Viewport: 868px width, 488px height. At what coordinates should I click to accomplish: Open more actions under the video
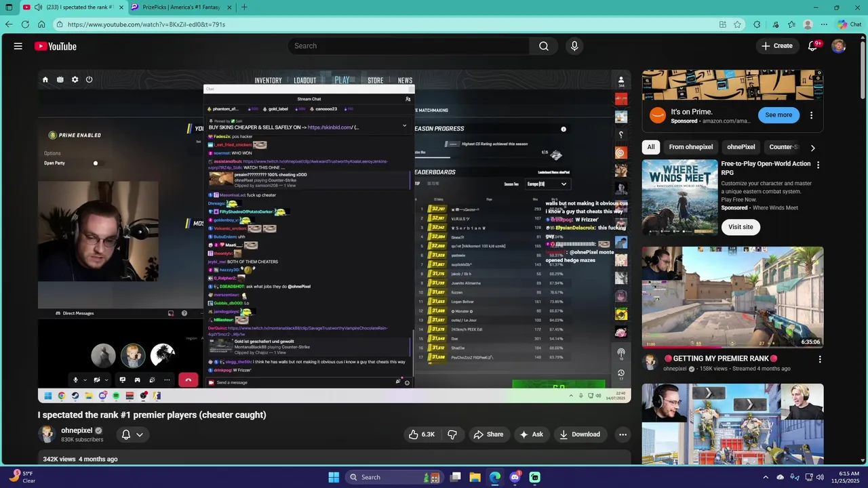pos(623,434)
